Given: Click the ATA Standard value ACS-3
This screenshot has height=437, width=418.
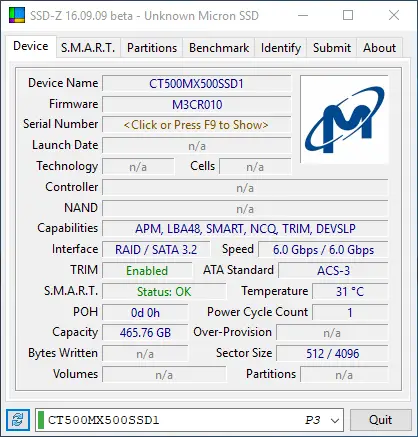Looking at the screenshot, I should (333, 271).
